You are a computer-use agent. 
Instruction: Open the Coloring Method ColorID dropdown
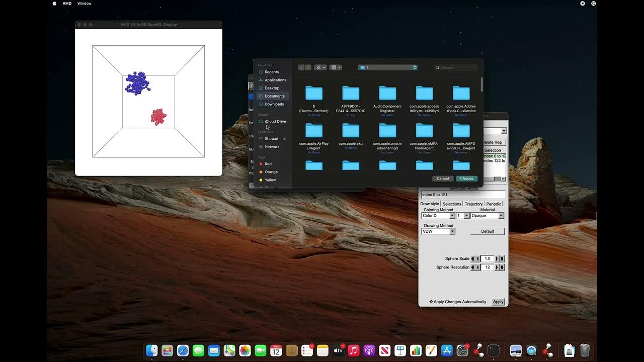tap(438, 216)
